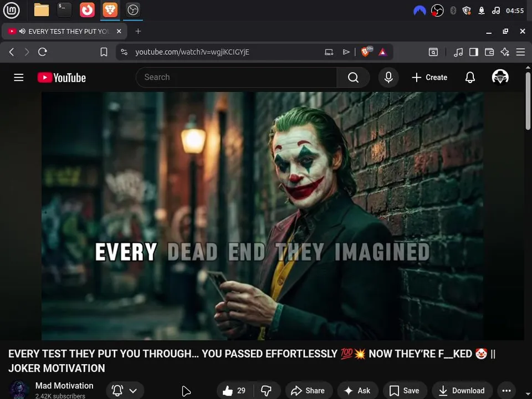532x399 pixels.
Task: Open a new browser tab
Action: point(138,31)
